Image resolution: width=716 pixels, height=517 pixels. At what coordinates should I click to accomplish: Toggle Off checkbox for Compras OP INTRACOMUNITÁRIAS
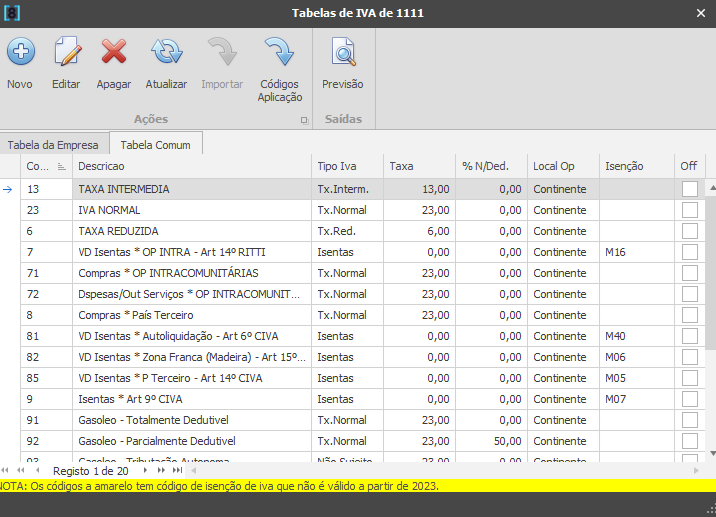point(690,273)
